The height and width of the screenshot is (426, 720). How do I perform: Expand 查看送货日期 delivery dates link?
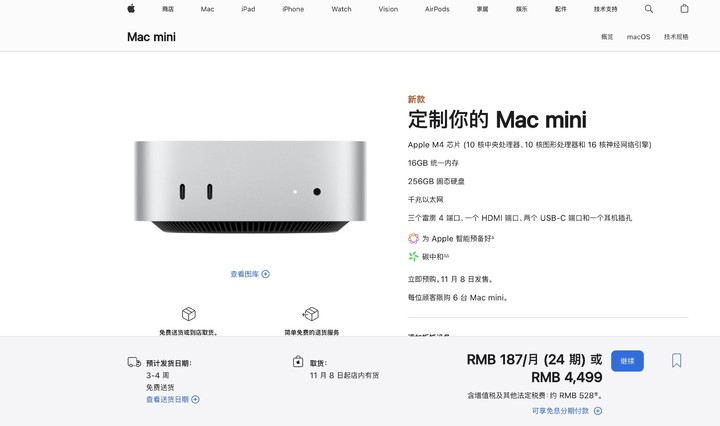pyautogui.click(x=173, y=399)
